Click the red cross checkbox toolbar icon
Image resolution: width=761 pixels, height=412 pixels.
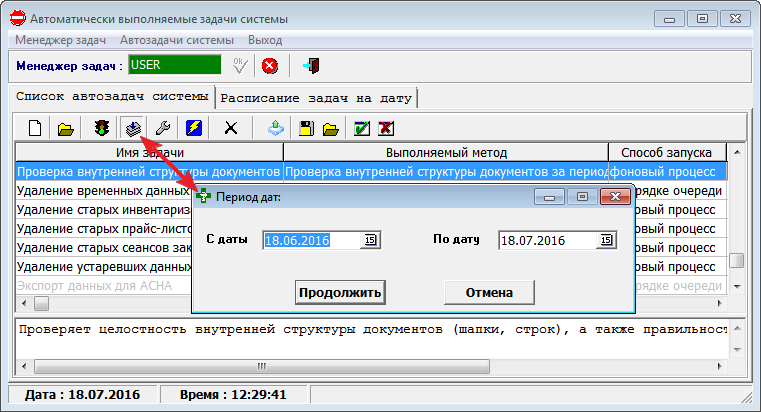pyautogui.click(x=386, y=129)
